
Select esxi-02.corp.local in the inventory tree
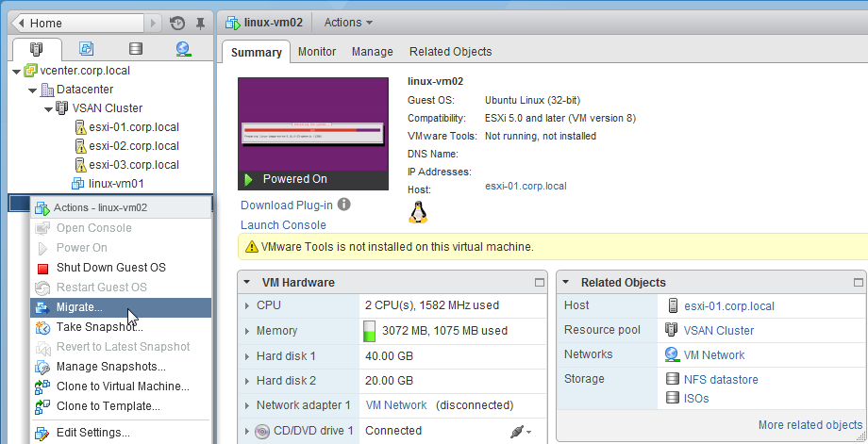tap(133, 146)
